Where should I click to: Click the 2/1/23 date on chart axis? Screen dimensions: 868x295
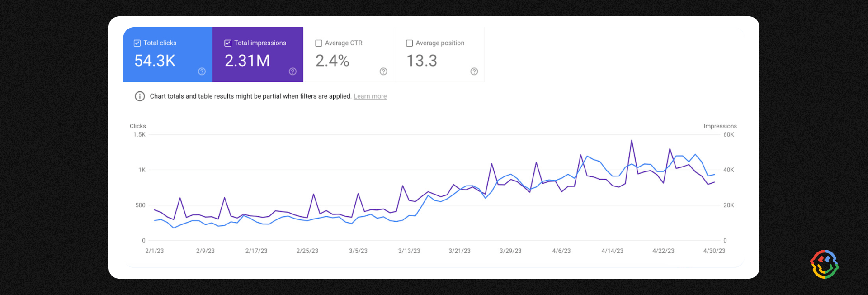tap(154, 251)
